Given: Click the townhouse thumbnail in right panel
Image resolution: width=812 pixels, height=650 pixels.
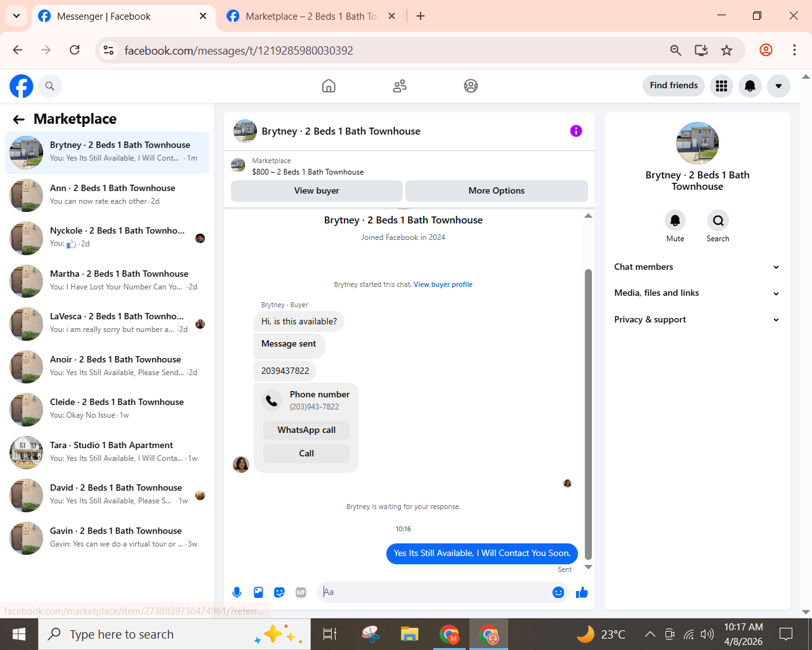Looking at the screenshot, I should [x=697, y=143].
